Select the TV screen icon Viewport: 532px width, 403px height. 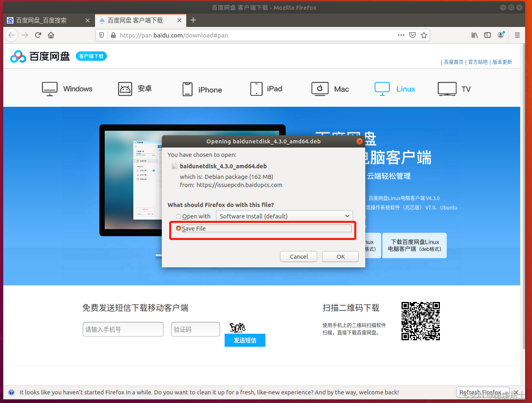coord(447,89)
